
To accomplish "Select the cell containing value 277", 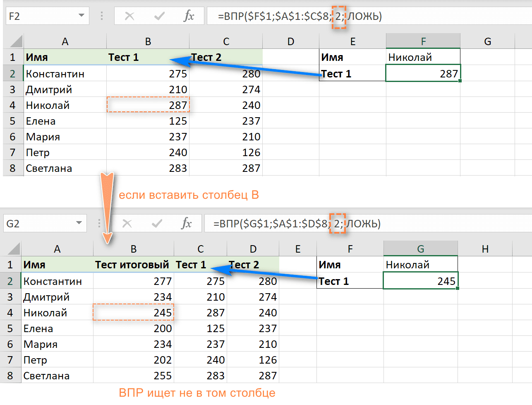I will click(x=133, y=281).
